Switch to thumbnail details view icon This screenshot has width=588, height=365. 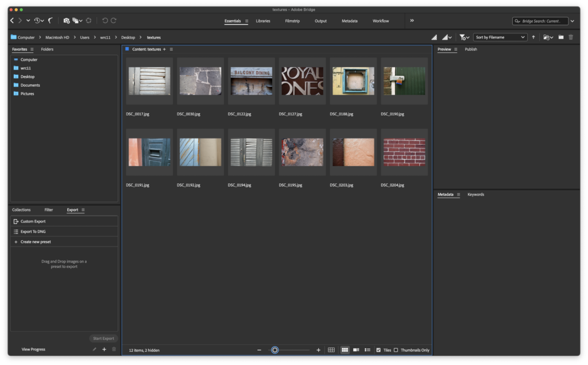(356, 350)
